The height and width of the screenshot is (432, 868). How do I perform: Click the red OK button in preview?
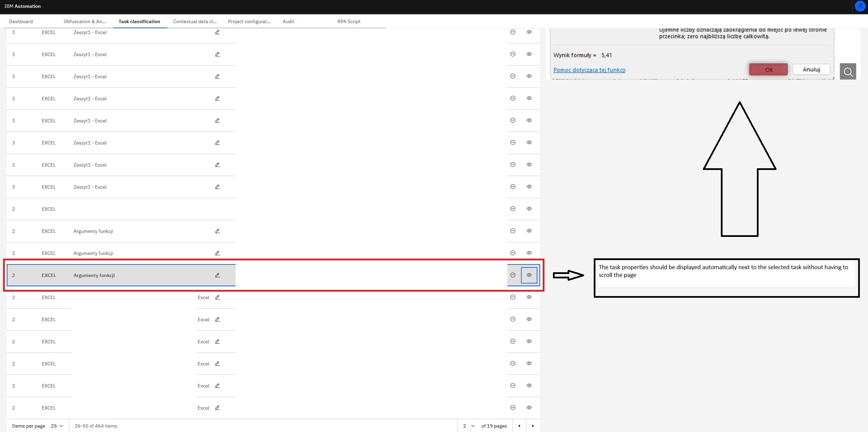tap(768, 70)
